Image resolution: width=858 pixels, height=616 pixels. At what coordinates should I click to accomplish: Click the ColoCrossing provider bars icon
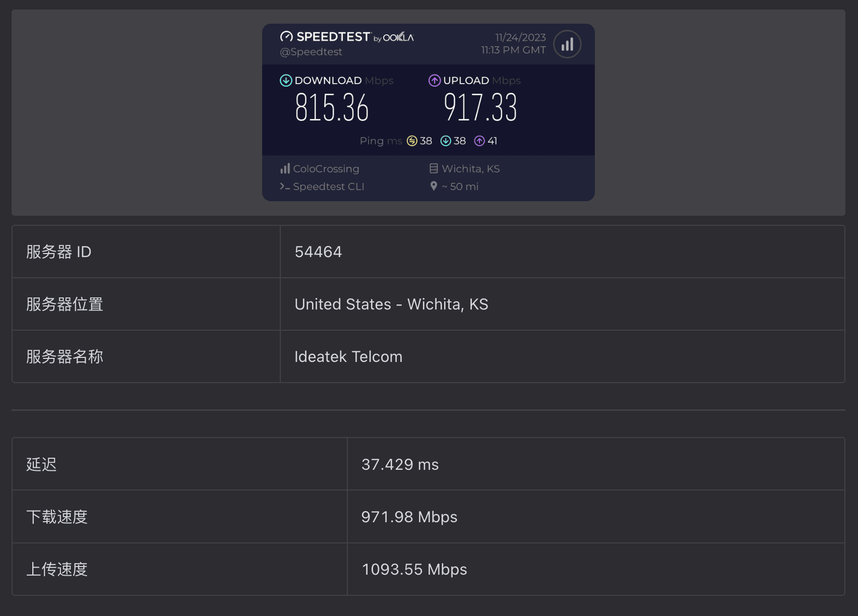(x=285, y=168)
